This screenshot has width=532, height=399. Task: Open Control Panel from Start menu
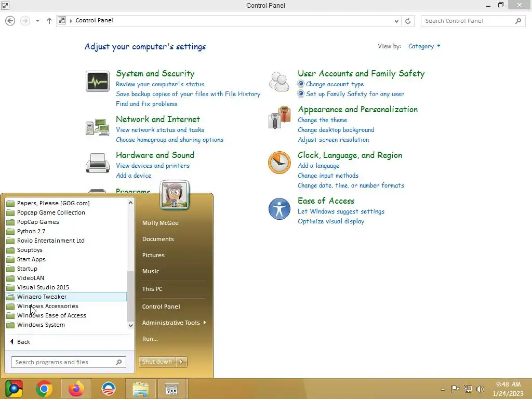click(161, 307)
